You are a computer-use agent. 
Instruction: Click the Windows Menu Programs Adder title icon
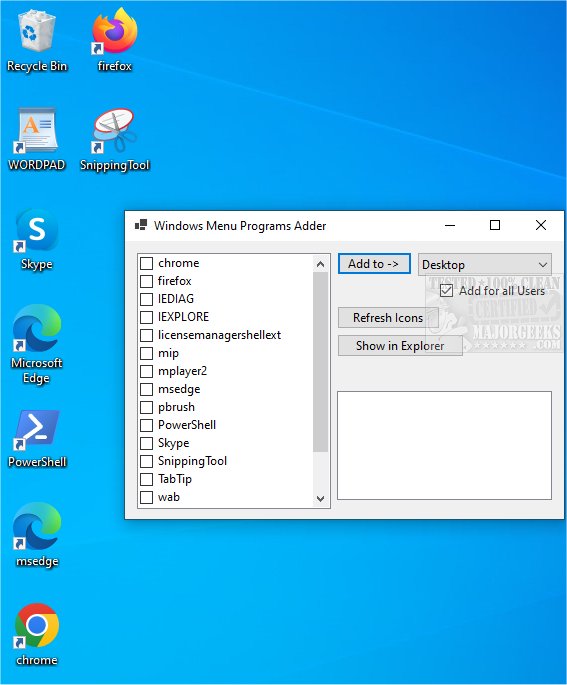[x=141, y=225]
